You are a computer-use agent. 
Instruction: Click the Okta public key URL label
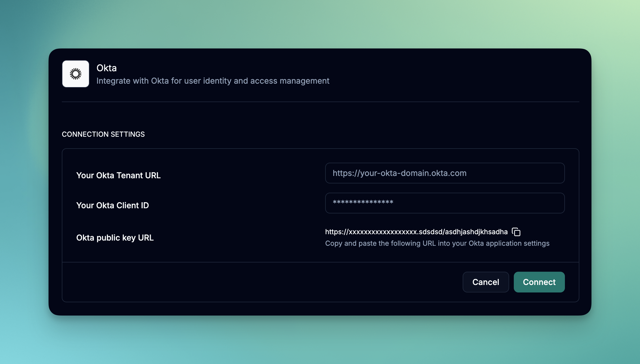[115, 238]
